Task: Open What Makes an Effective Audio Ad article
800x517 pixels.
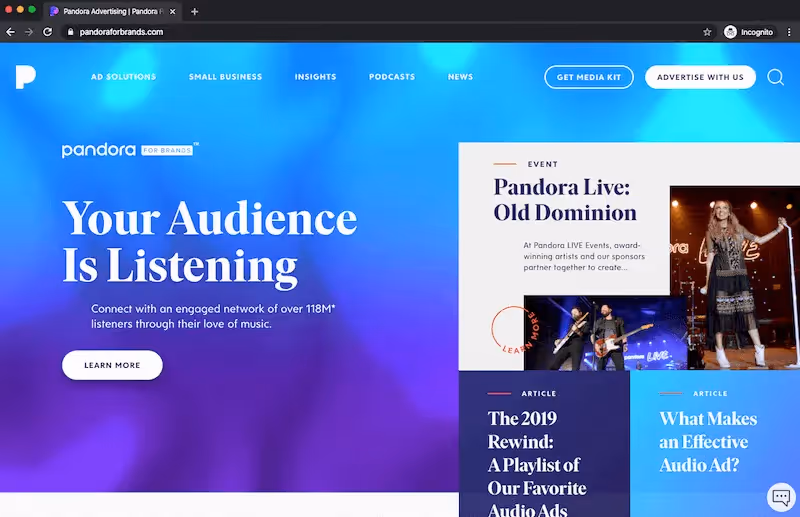Action: click(708, 441)
